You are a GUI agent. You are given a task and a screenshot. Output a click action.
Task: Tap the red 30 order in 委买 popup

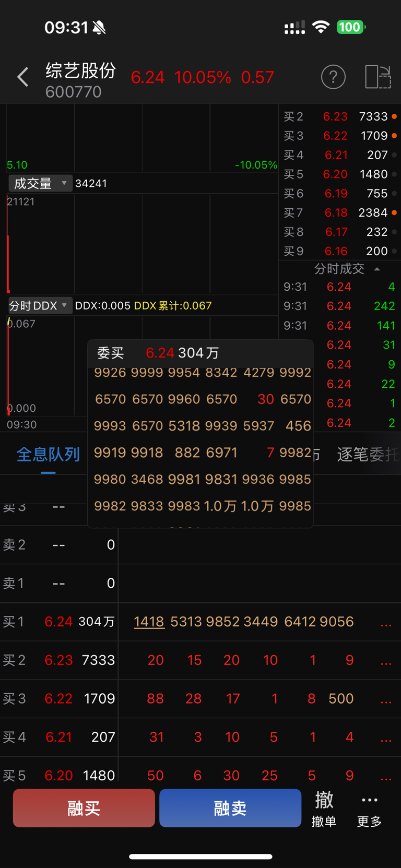tap(266, 399)
